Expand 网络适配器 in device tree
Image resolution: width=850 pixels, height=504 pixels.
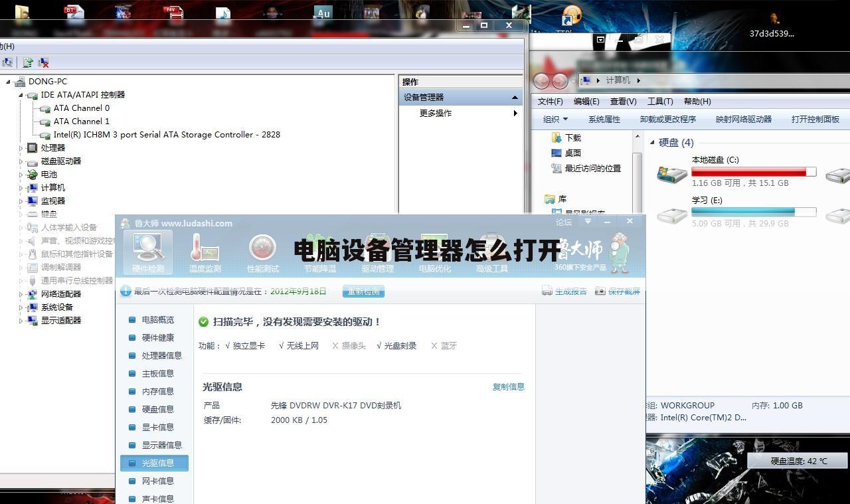pos(21,294)
